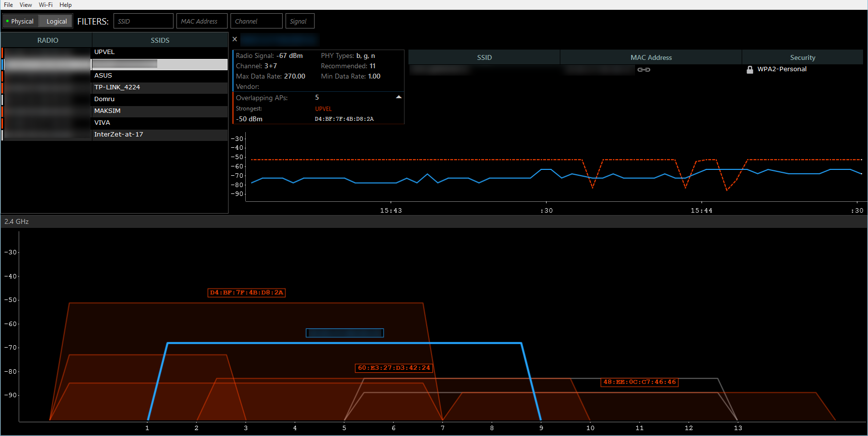Switch to Physical view mode
868x436 pixels.
20,21
